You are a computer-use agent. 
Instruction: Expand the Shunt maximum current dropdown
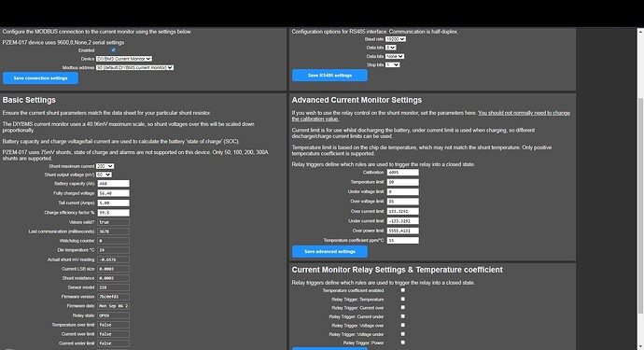[105, 166]
